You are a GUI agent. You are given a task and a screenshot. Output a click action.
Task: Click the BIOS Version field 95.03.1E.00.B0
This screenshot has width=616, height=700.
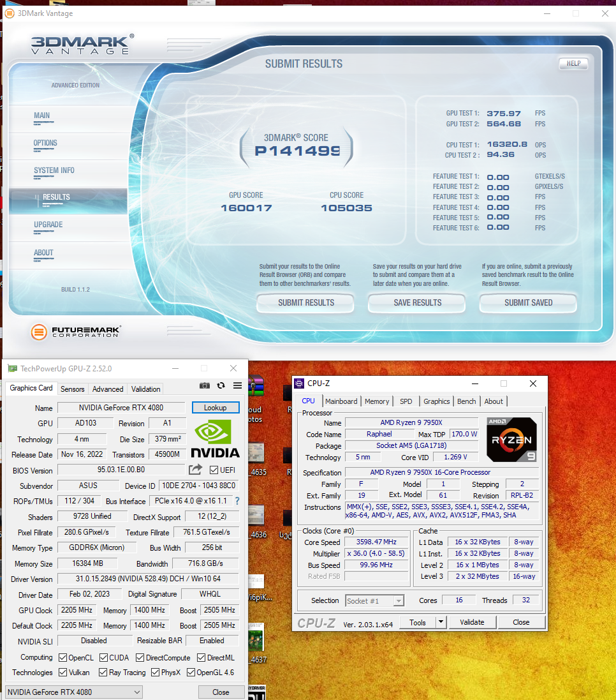(121, 470)
